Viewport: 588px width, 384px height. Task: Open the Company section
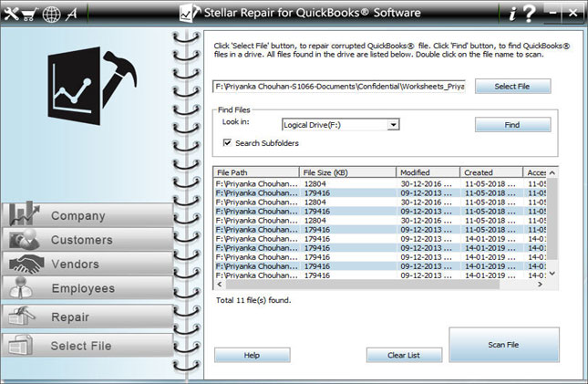(88, 215)
